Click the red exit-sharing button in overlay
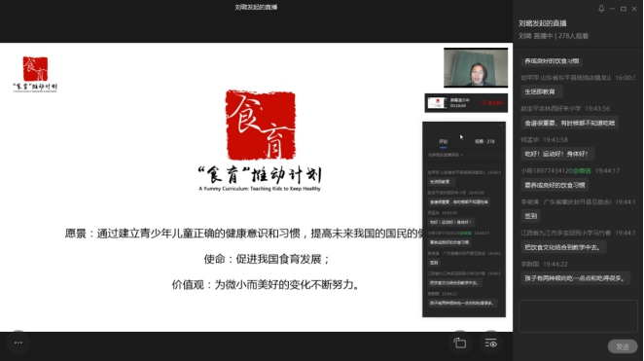Image resolution: width=644 pixels, height=361 pixels. (x=492, y=103)
